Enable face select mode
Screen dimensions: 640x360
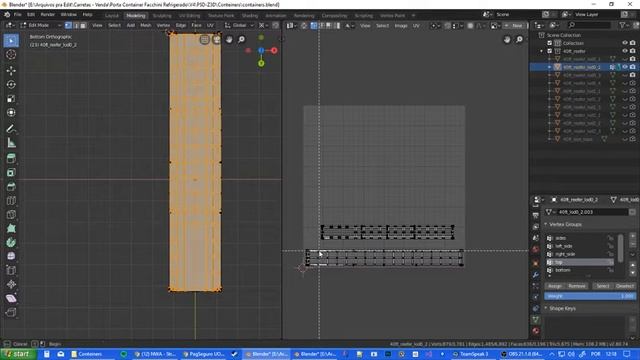(x=83, y=25)
